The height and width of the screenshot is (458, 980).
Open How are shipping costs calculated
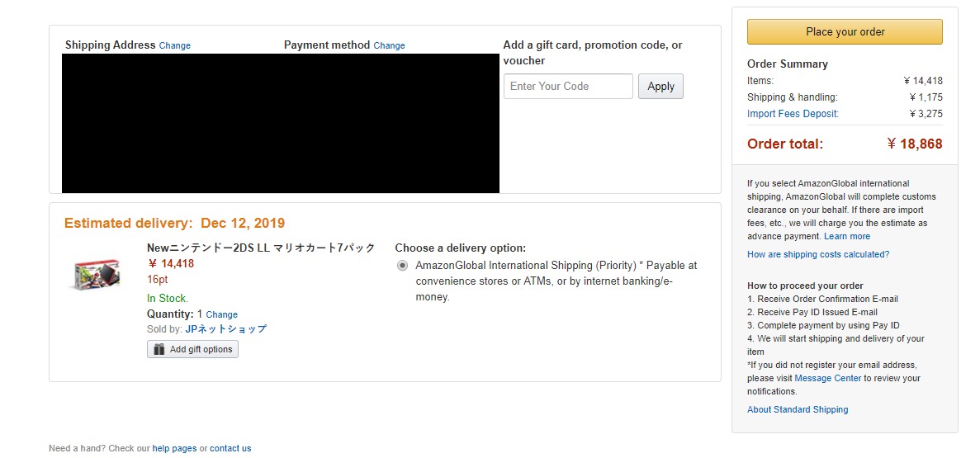pos(818,254)
